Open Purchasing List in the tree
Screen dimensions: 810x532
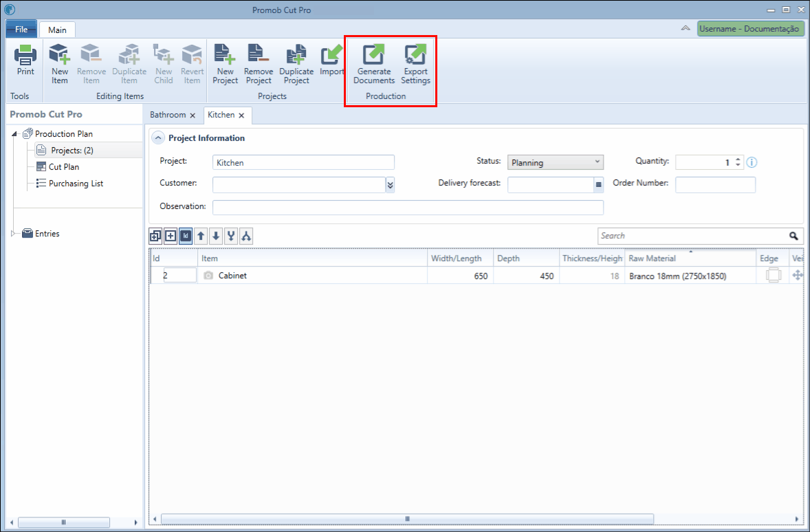(x=76, y=184)
